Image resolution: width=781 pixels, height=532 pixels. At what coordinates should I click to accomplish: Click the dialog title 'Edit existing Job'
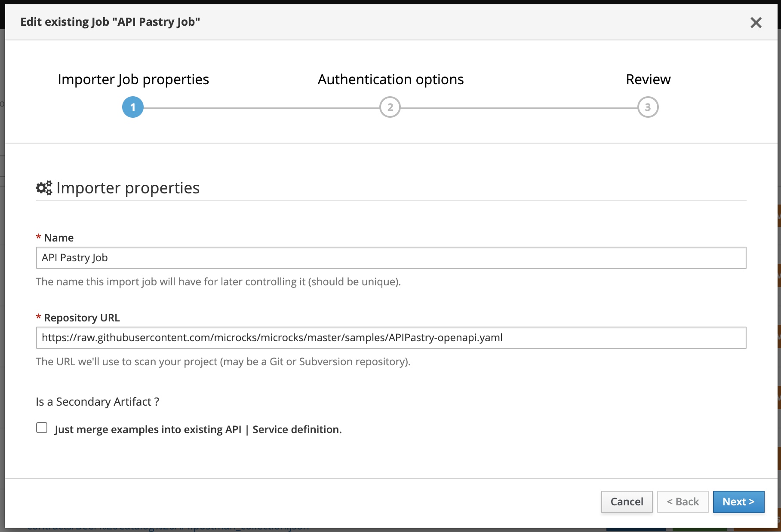[110, 22]
